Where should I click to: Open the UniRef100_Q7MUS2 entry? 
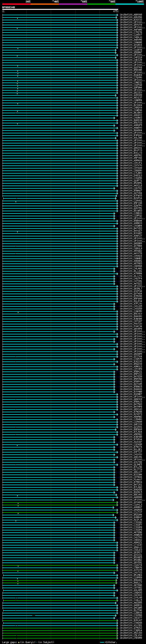(x=131, y=628)
